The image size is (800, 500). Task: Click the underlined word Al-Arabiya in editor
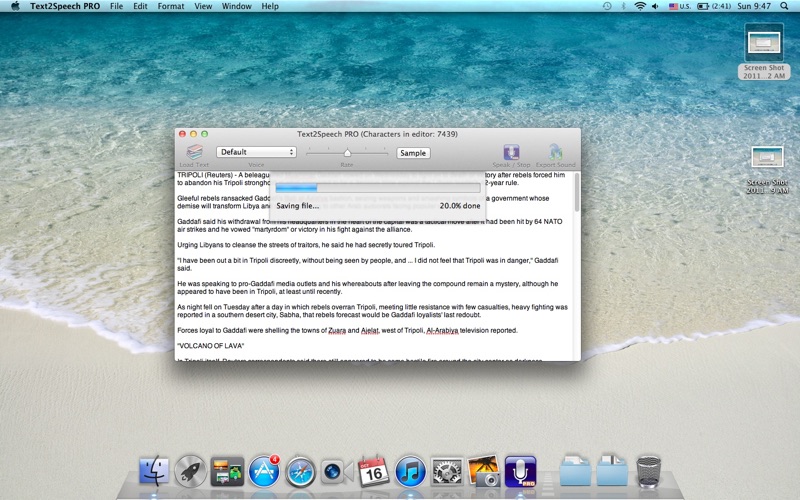(442, 331)
